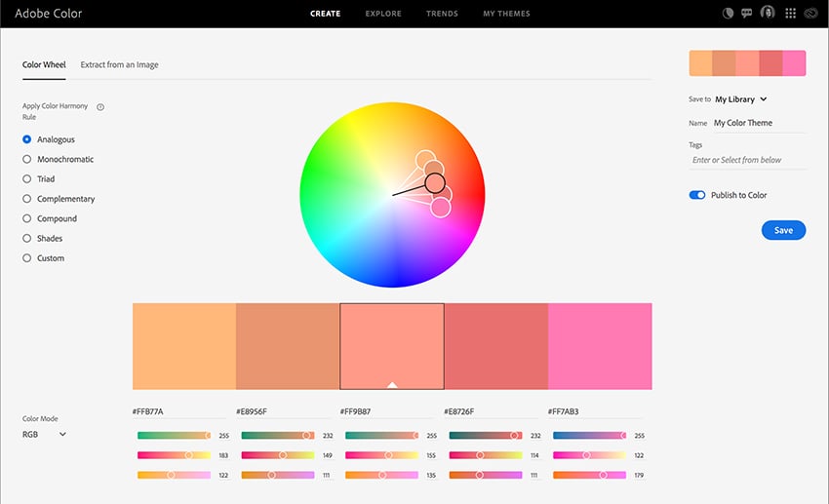Screen dimensions: 829x504
Task: Click the green slider showing 183
Action: [x=174, y=455]
